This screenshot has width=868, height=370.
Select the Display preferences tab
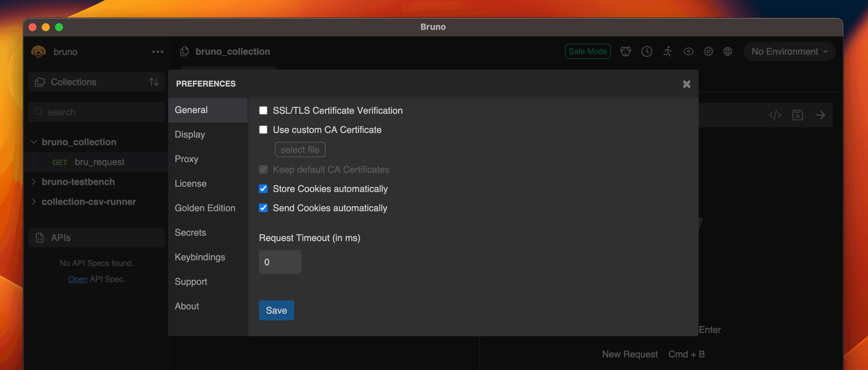[190, 134]
